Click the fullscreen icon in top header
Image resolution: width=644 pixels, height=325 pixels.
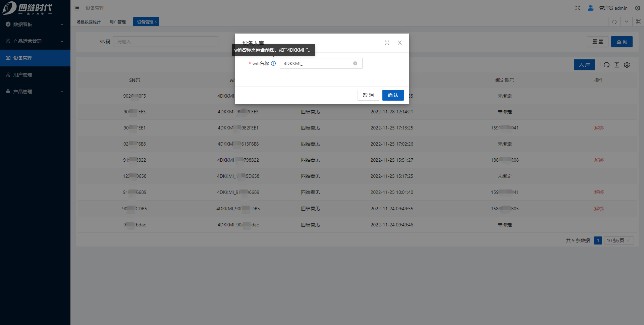click(x=577, y=8)
